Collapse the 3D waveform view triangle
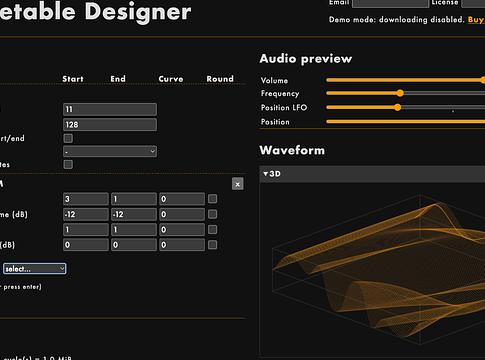The image size is (485, 360). click(266, 174)
